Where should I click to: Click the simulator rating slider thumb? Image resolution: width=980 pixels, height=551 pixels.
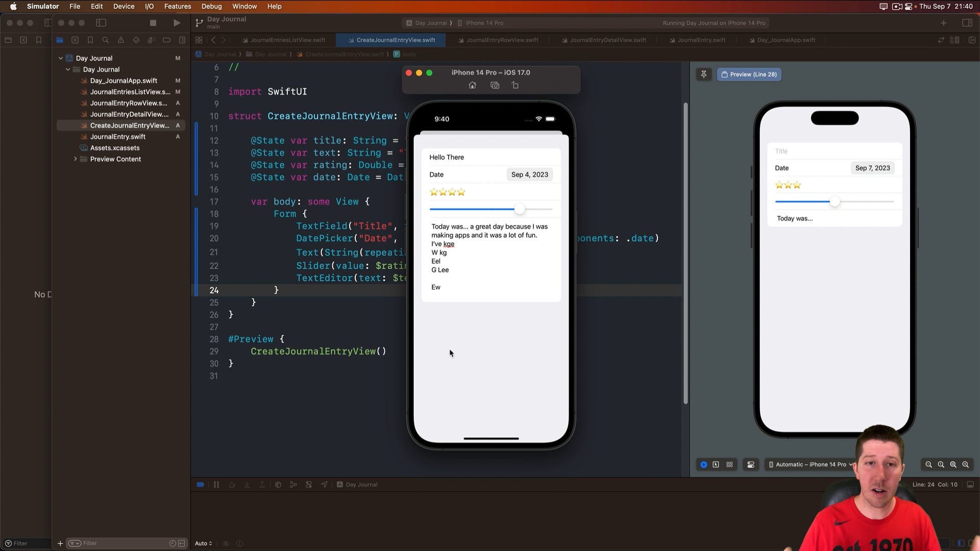(x=520, y=209)
